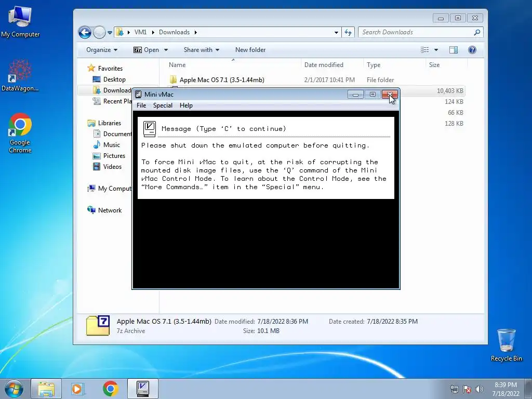Open the Organize dropdown menu
The image size is (532, 399).
[x=102, y=50]
